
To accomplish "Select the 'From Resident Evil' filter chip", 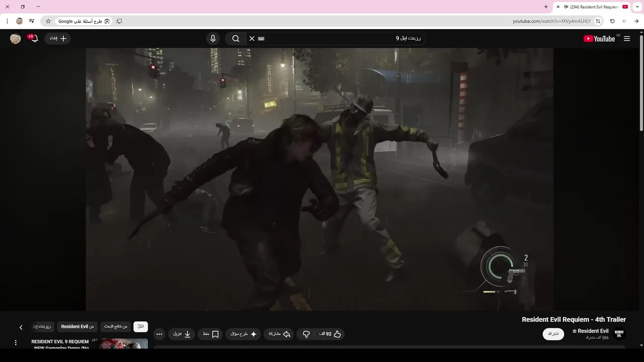I will coord(77,326).
